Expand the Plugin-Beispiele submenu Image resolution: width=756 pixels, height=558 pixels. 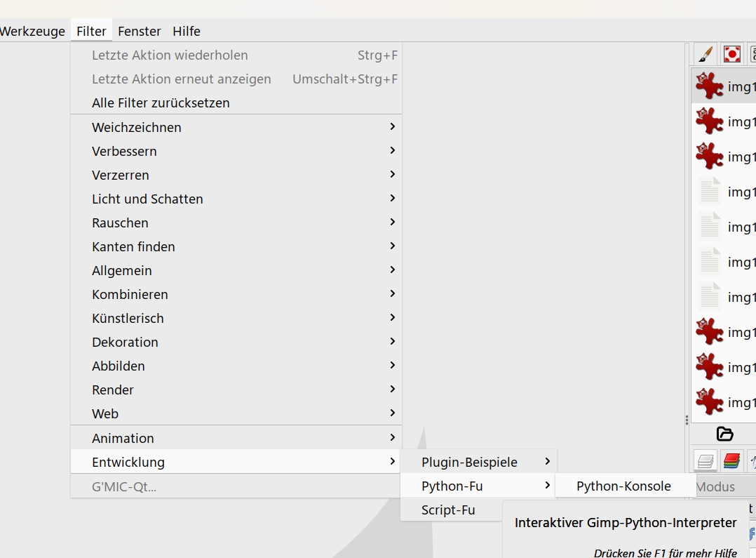coord(478,462)
